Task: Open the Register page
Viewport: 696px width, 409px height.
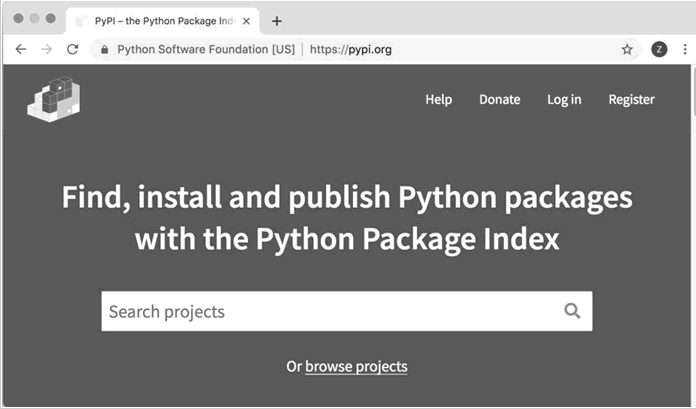Action: [631, 99]
